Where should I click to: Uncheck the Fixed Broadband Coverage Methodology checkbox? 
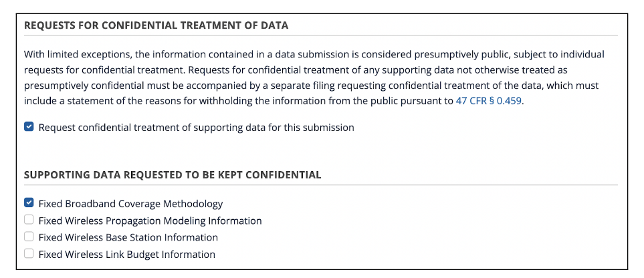tap(29, 203)
